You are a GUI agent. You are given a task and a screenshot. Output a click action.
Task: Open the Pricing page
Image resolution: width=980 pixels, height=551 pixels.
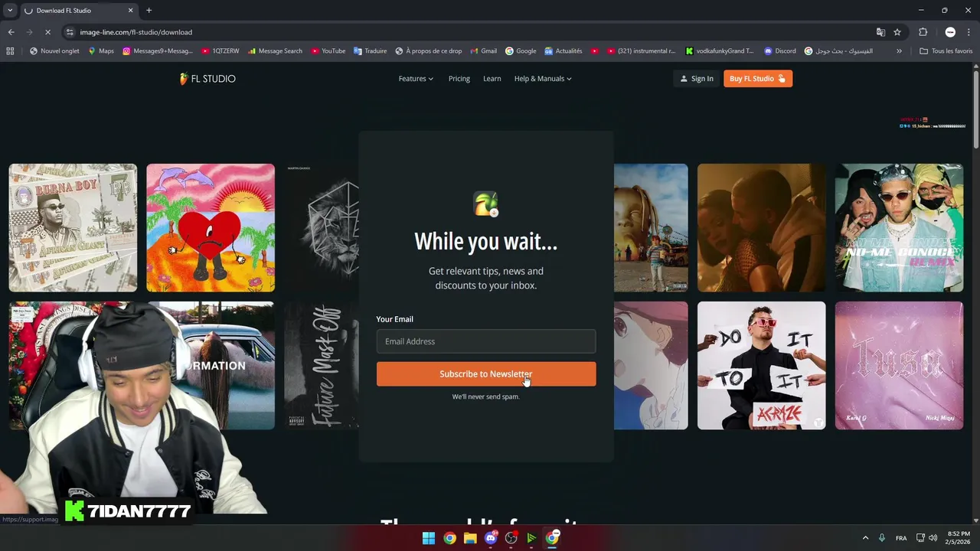point(459,78)
